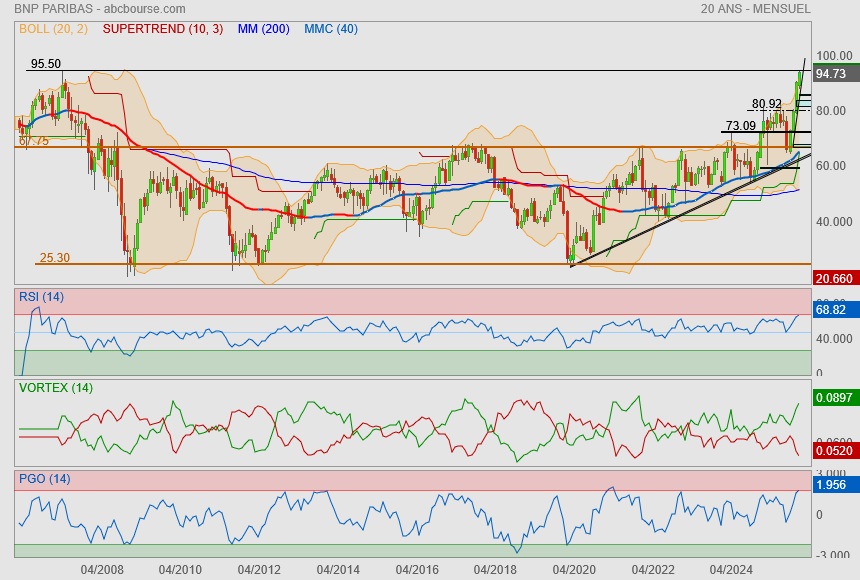Click the red Vortex value tag 0.0520
This screenshot has width=860, height=580.
click(x=835, y=452)
